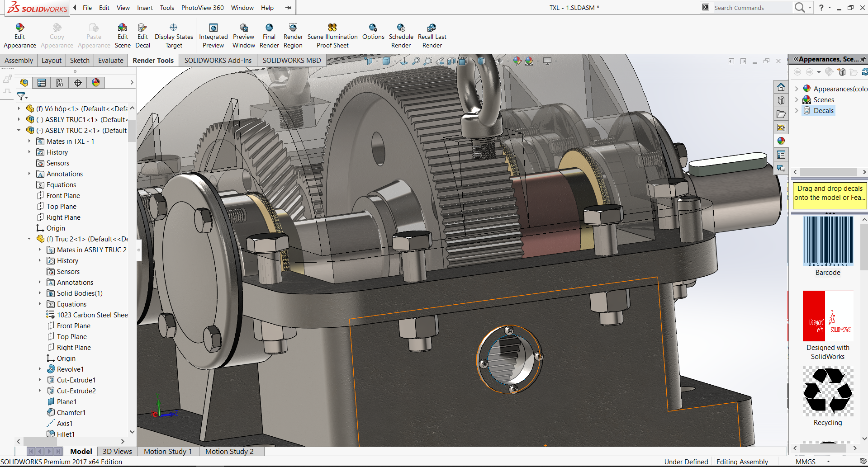868x467 pixels.
Task: Open the Edit Scene tool
Action: pos(123,28)
